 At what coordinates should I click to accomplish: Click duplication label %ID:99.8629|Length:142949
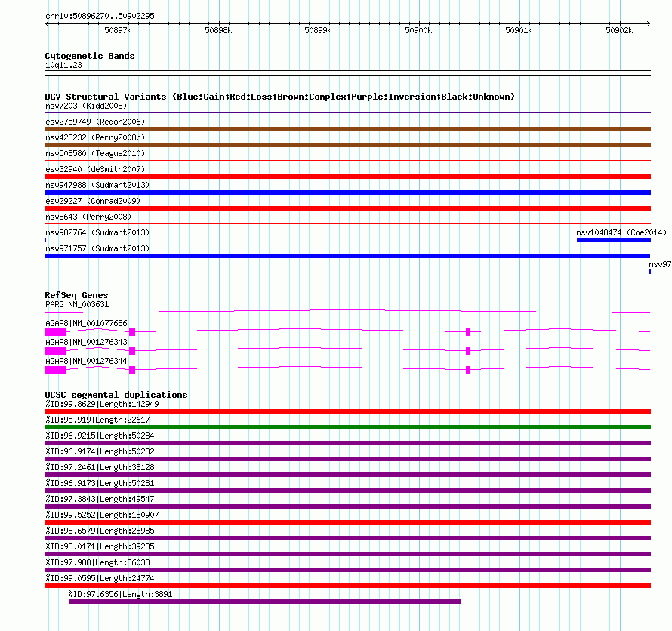102,404
